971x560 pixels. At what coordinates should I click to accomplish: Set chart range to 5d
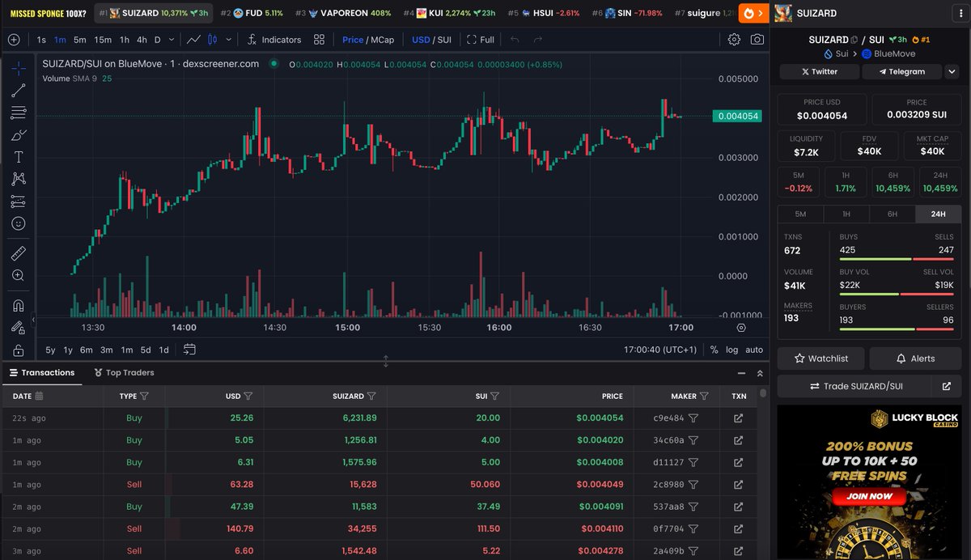[146, 350]
